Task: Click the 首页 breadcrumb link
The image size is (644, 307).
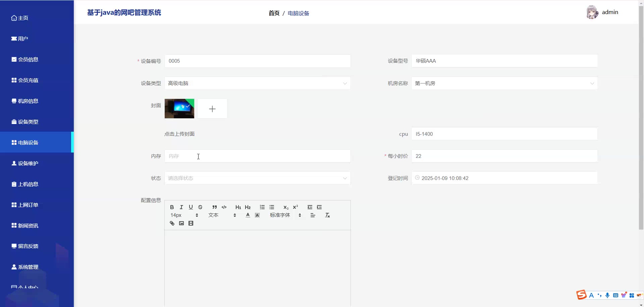Action: click(x=274, y=13)
